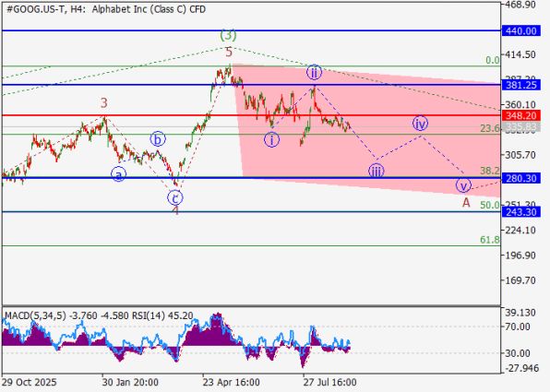Click the circled wave ii marker
This screenshot has width=550, height=392.
tap(314, 72)
